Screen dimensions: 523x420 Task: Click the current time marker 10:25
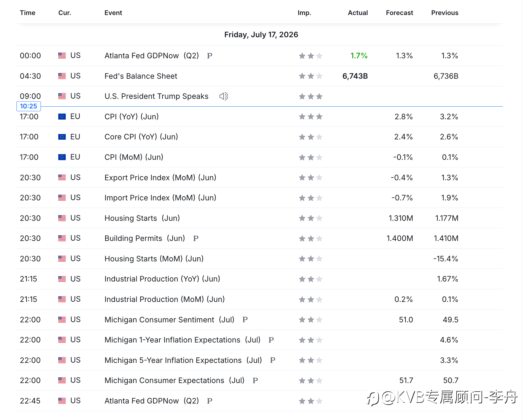pos(29,106)
